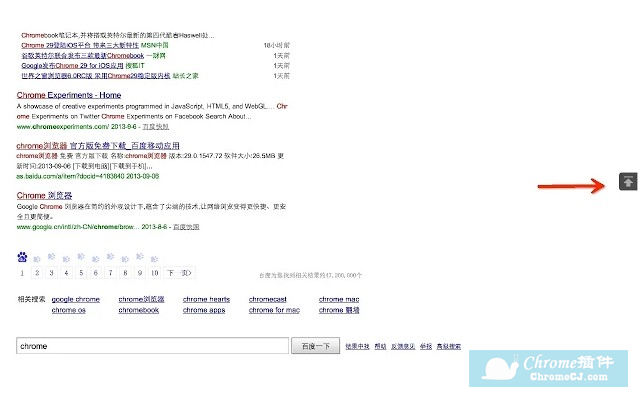Go to results page 6
Viewport: 638px width, 397px height.
(96, 273)
